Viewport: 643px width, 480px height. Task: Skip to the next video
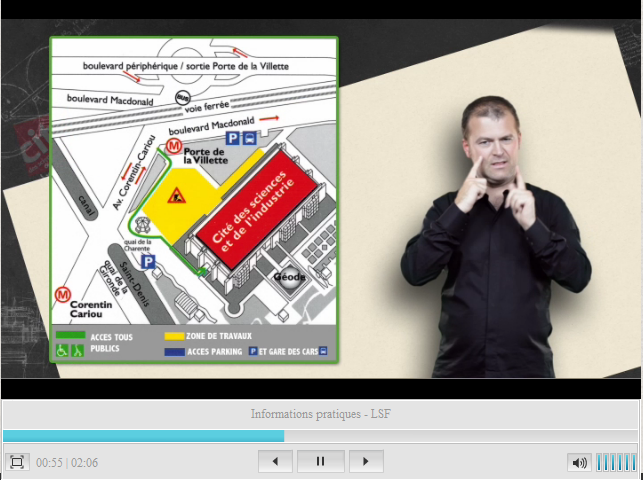tap(366, 462)
